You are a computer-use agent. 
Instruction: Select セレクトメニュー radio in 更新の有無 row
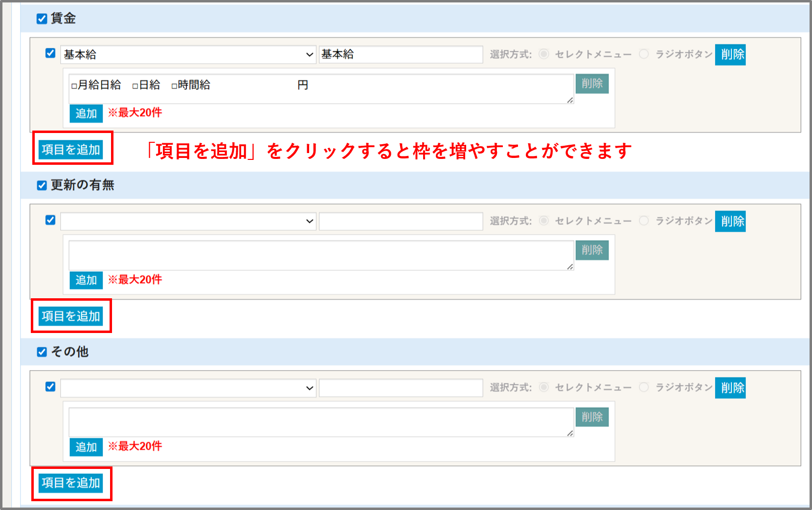coord(544,221)
